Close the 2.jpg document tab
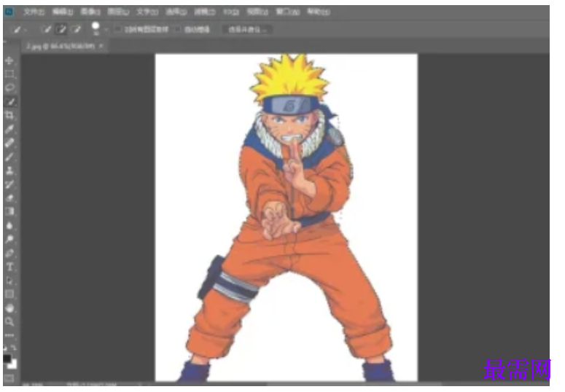This screenshot has width=565, height=392. point(101,46)
